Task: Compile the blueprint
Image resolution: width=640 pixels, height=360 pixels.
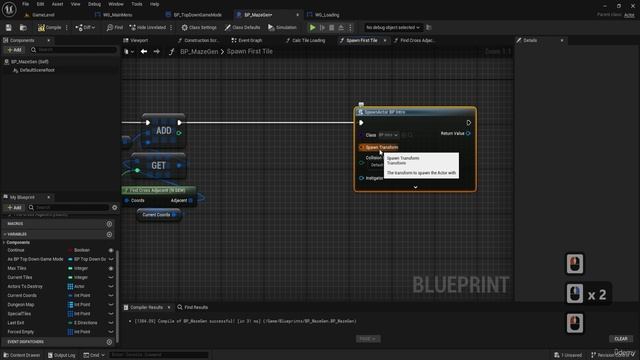Action: 49,27
